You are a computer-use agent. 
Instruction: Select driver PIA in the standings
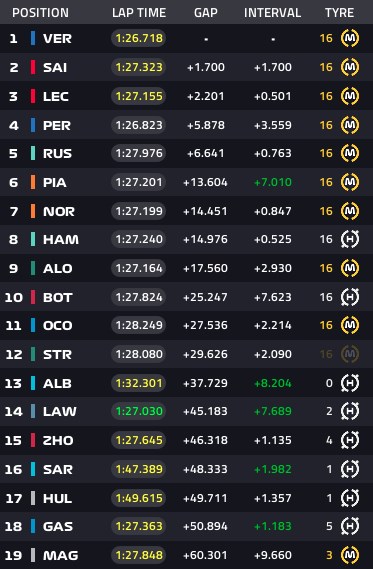[x=54, y=182]
